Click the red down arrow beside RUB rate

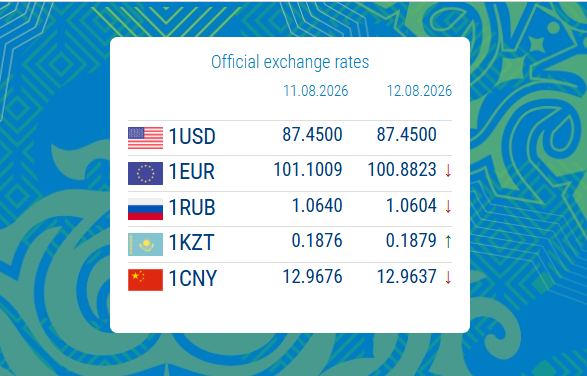click(448, 206)
